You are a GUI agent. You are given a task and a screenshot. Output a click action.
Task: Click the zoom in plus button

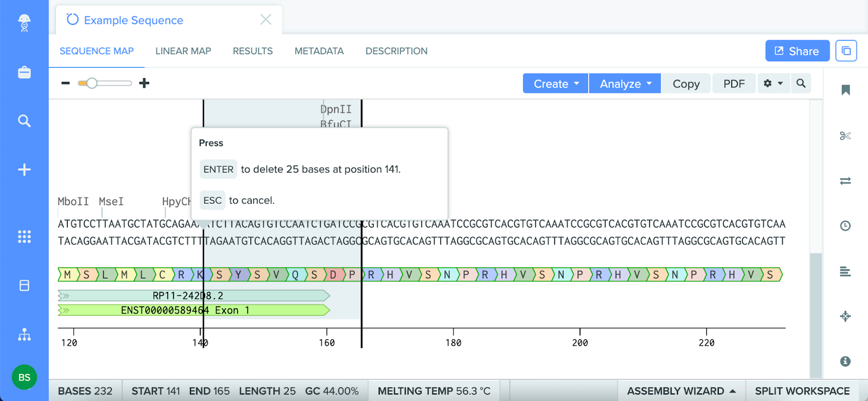[x=144, y=83]
